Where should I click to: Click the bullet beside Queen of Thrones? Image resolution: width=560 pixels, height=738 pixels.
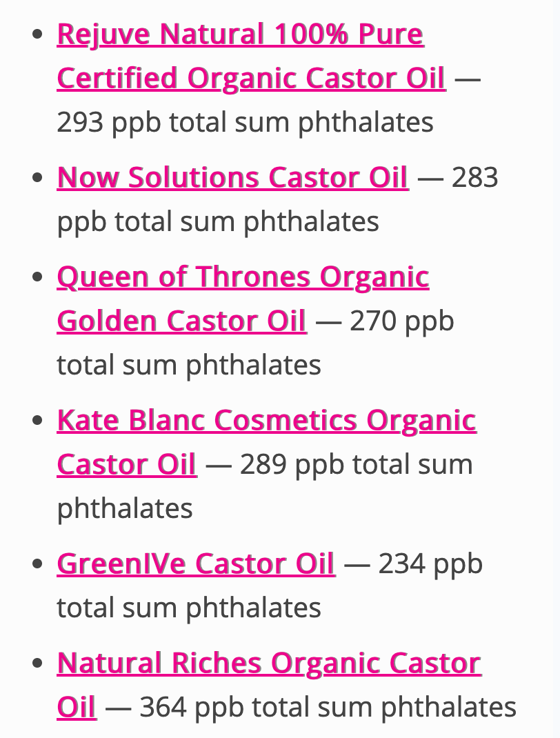(x=38, y=277)
